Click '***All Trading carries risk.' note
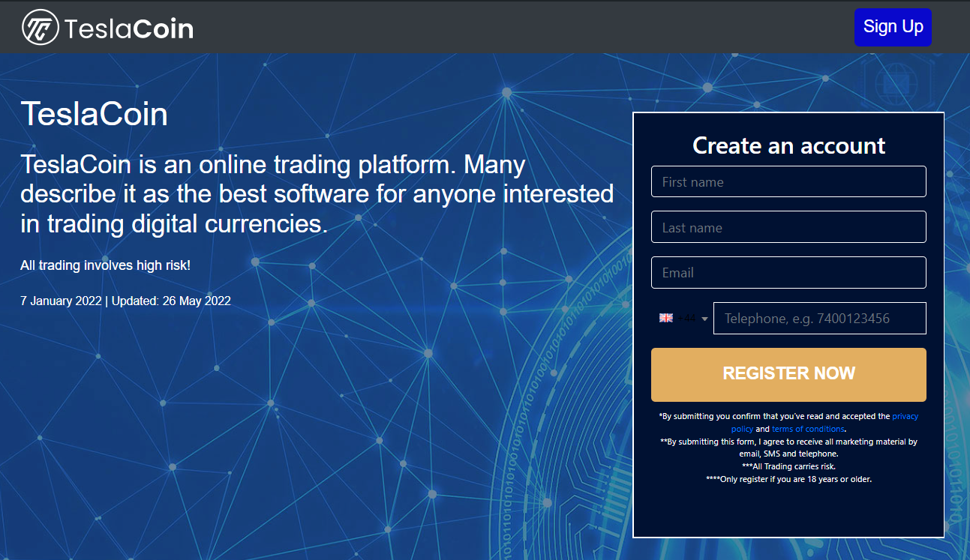The height and width of the screenshot is (560, 970). (x=788, y=466)
